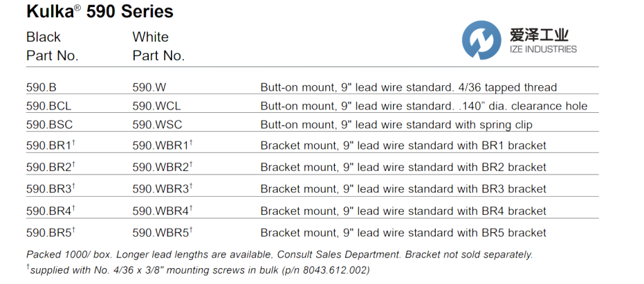Click the IZE Industries logo icon
644x284 pixels.
(481, 40)
